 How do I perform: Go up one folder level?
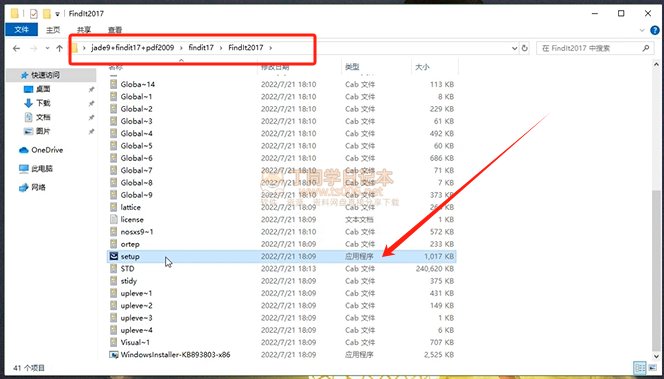pyautogui.click(x=59, y=48)
